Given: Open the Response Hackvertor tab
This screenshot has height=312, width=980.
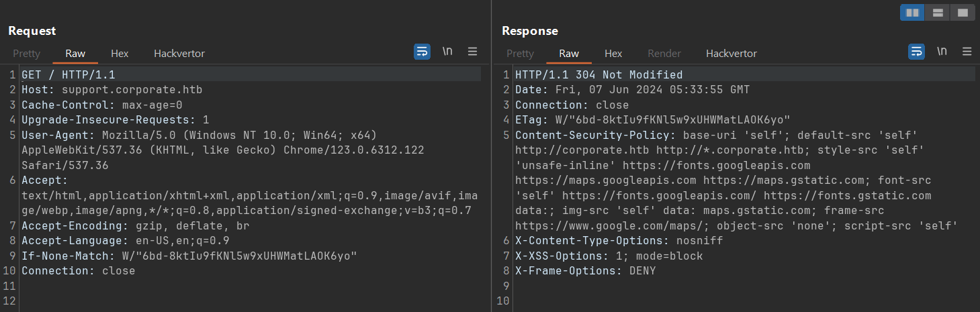Looking at the screenshot, I should (731, 53).
